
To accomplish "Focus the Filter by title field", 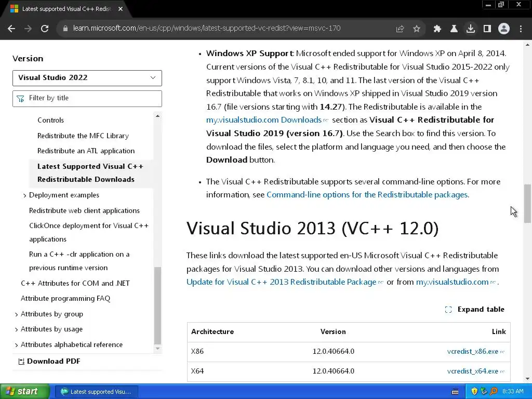I will (87, 98).
